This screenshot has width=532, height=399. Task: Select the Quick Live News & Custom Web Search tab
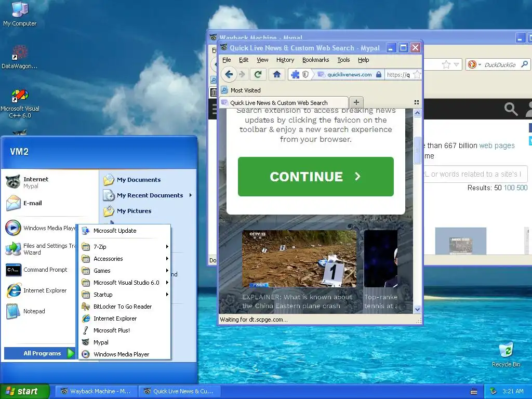pyautogui.click(x=284, y=102)
